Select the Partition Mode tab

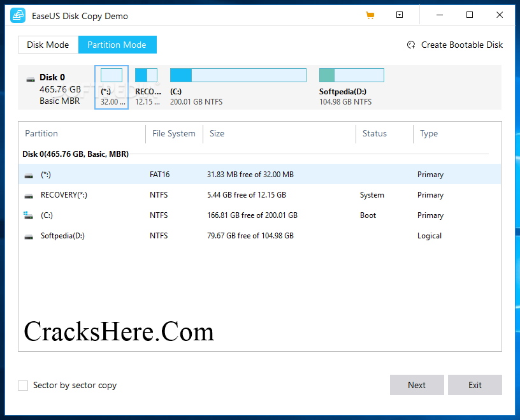coord(117,45)
